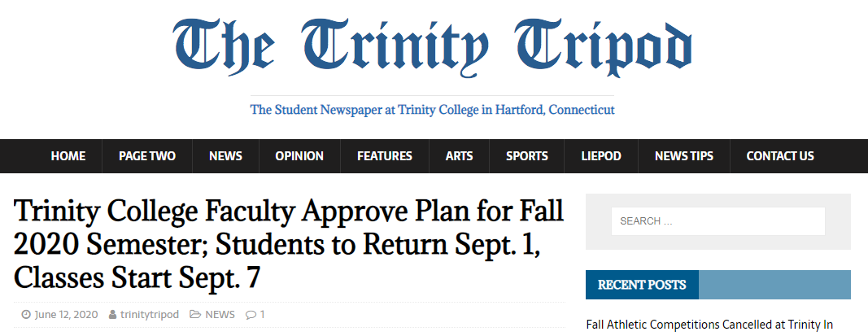Click The Trinity Tripod logo header
The width and height of the screenshot is (868, 336).
(432, 47)
